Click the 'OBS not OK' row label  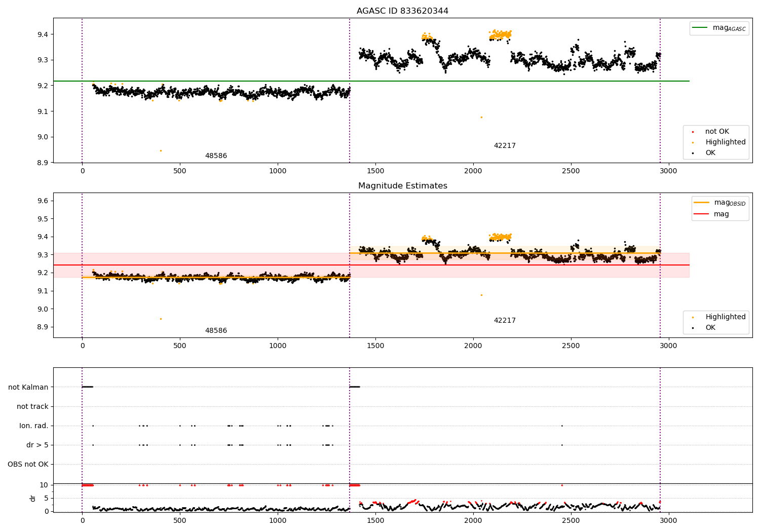click(28, 464)
